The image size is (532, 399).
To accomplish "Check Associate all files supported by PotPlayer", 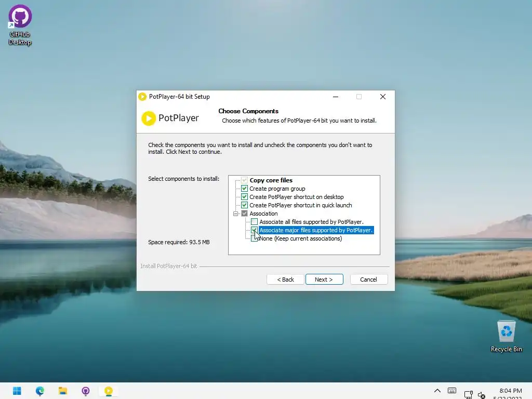I will point(254,221).
